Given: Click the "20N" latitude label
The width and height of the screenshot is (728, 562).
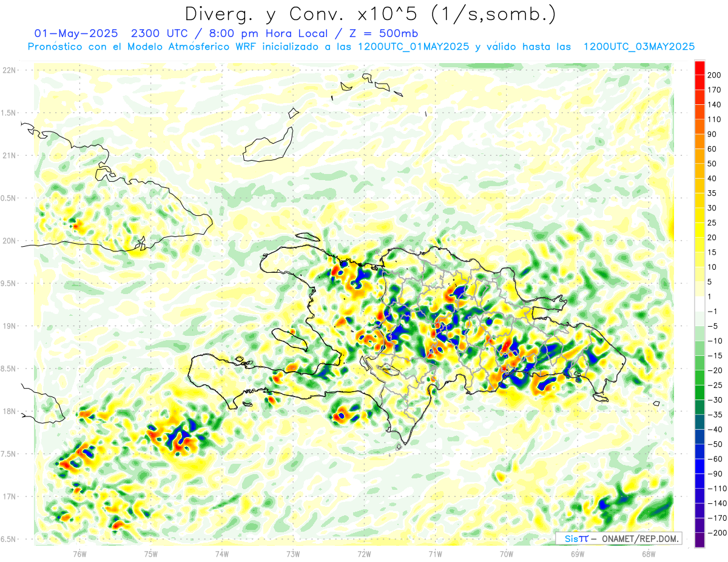Looking at the screenshot, I should (8, 241).
